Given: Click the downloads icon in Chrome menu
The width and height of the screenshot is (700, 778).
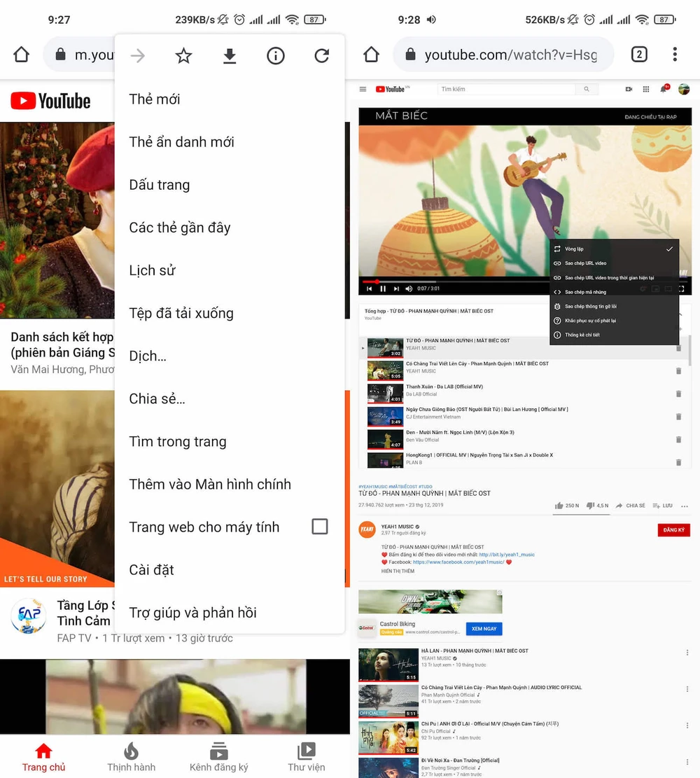Looking at the screenshot, I should (230, 55).
